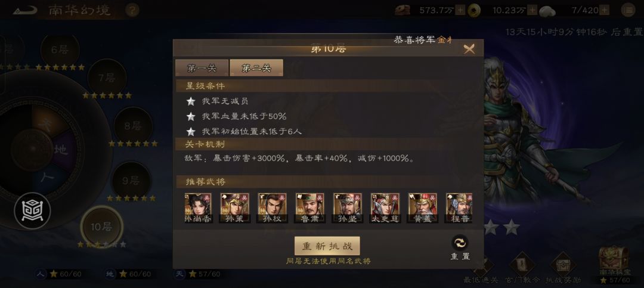Pick the 太史慈 general portrait

385,208
